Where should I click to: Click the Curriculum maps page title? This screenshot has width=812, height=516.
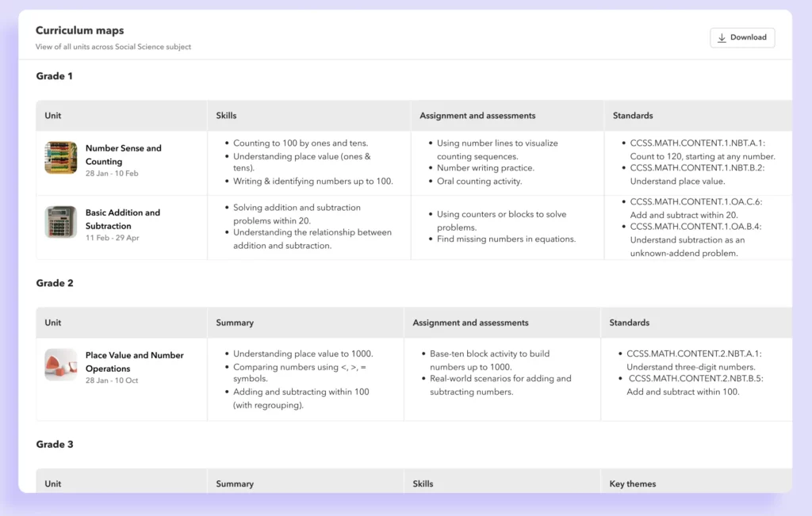point(79,31)
